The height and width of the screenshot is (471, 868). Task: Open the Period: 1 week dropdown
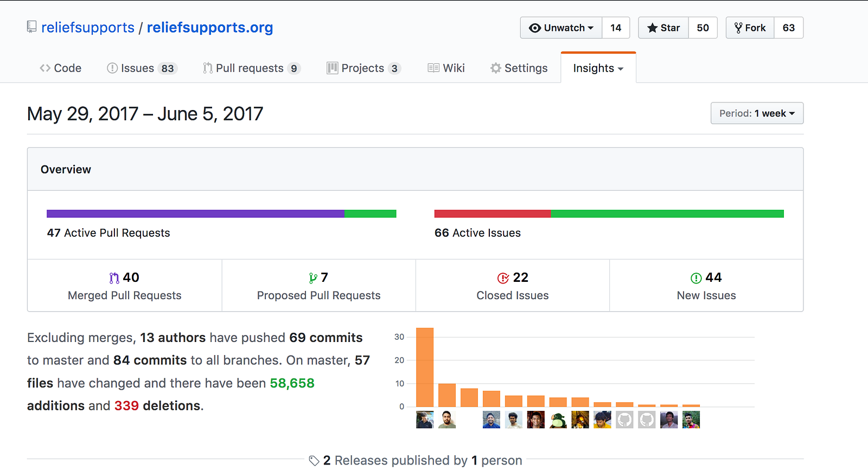point(757,113)
